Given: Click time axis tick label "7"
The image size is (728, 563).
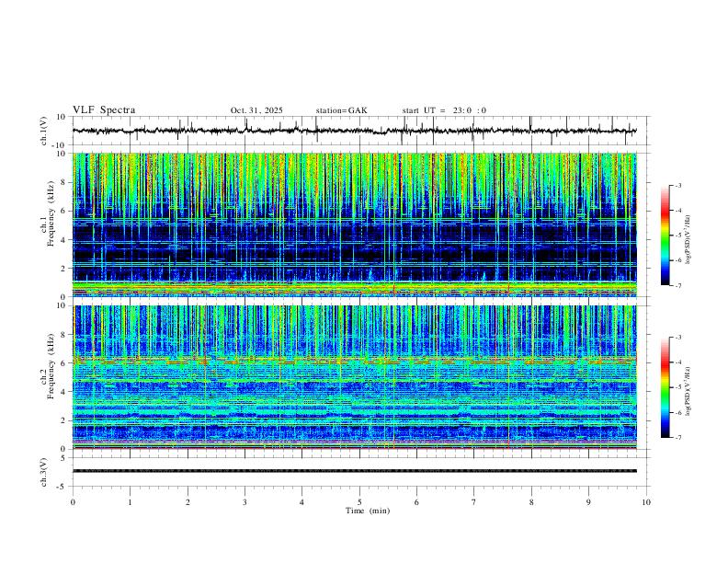Looking at the screenshot, I should 474,502.
